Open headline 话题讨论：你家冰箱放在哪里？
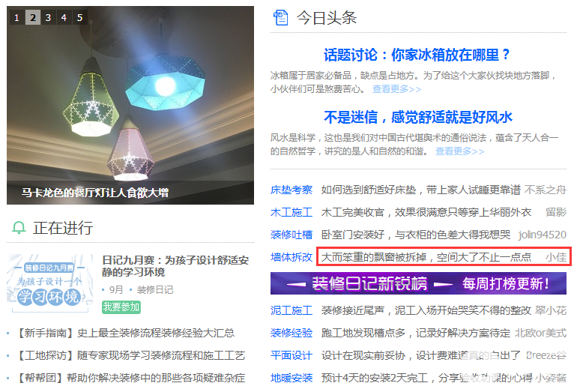Image resolution: width=577 pixels, height=392 pixels. (x=417, y=55)
